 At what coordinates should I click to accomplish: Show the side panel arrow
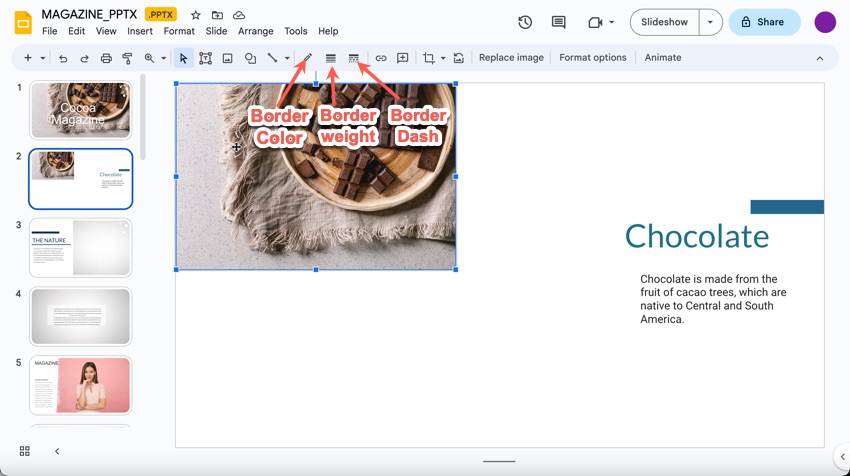842,456
